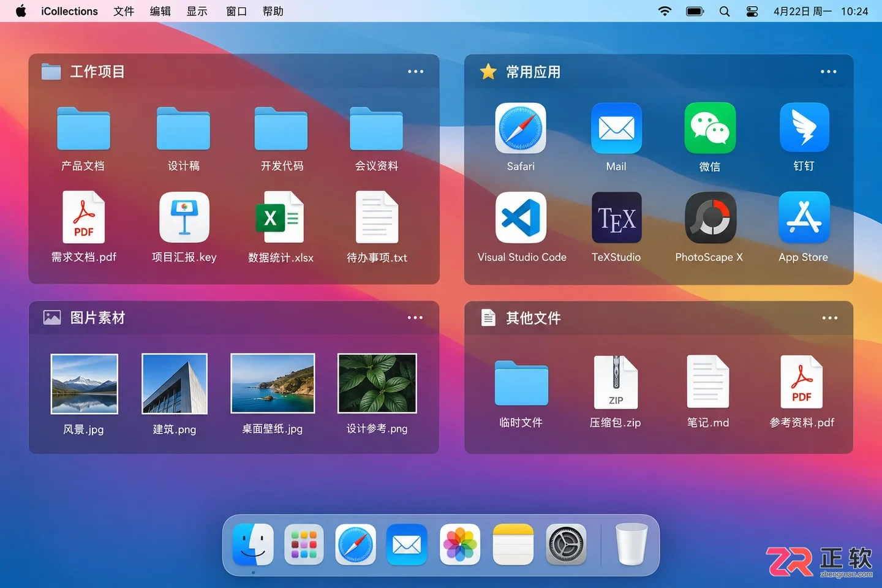This screenshot has width=882, height=588.
Task: Open Finder in the Dock
Action: pyautogui.click(x=253, y=545)
